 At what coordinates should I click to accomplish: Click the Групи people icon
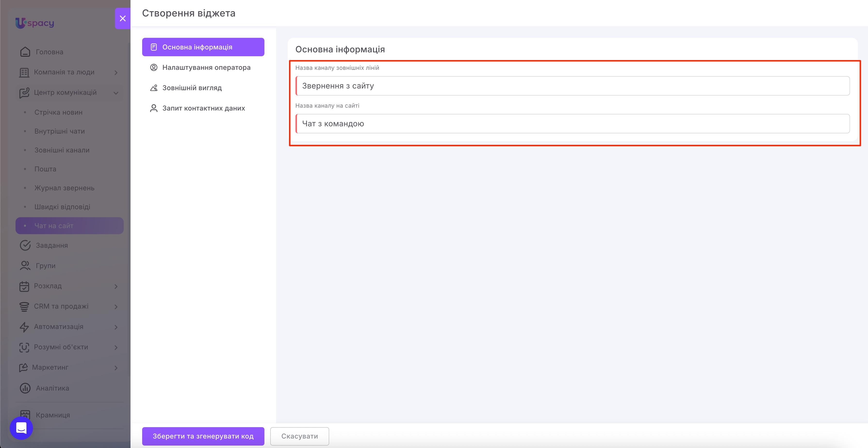[x=25, y=265]
